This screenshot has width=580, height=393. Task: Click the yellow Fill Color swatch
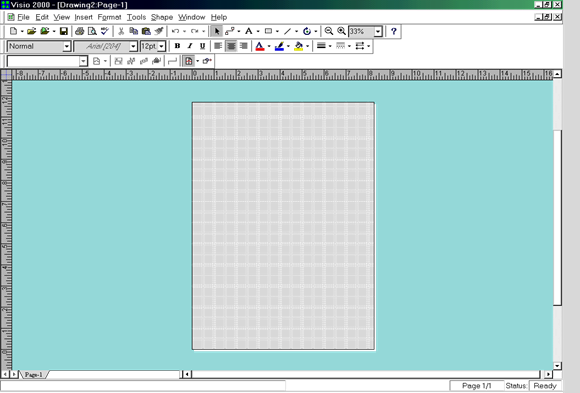coord(298,46)
